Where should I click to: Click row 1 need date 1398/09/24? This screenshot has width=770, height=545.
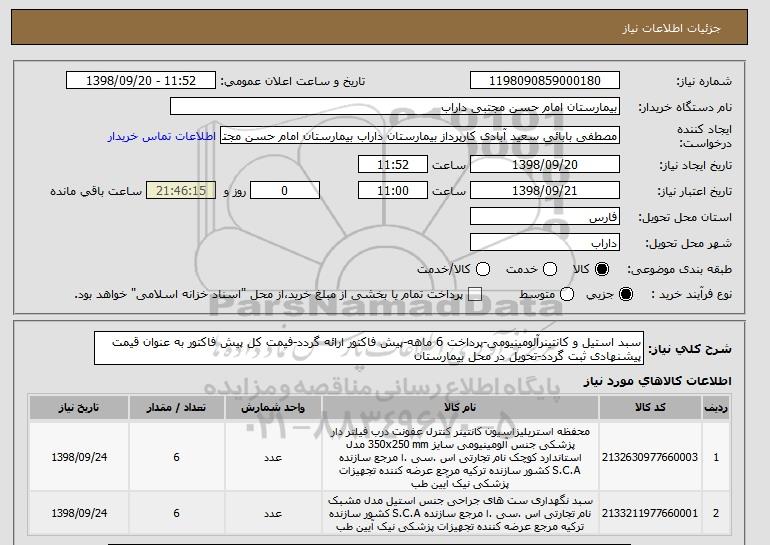(x=79, y=457)
